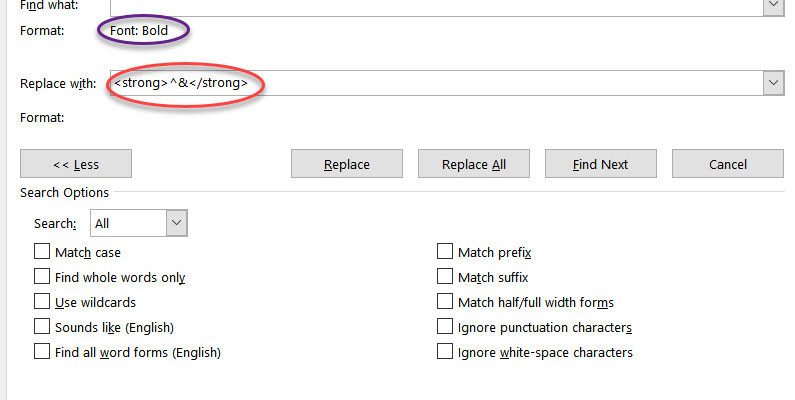795x400 pixels.
Task: Click inside the Replace with text field
Action: point(437,83)
